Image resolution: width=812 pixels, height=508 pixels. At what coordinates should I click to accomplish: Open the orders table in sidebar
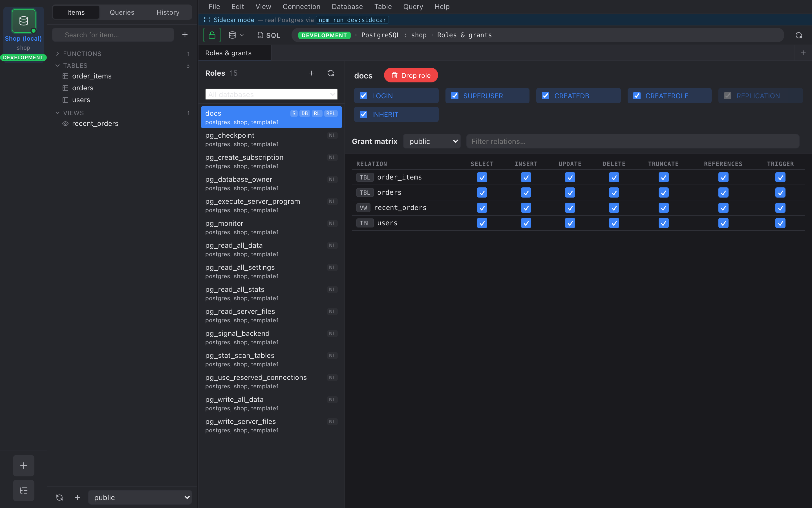(x=83, y=88)
